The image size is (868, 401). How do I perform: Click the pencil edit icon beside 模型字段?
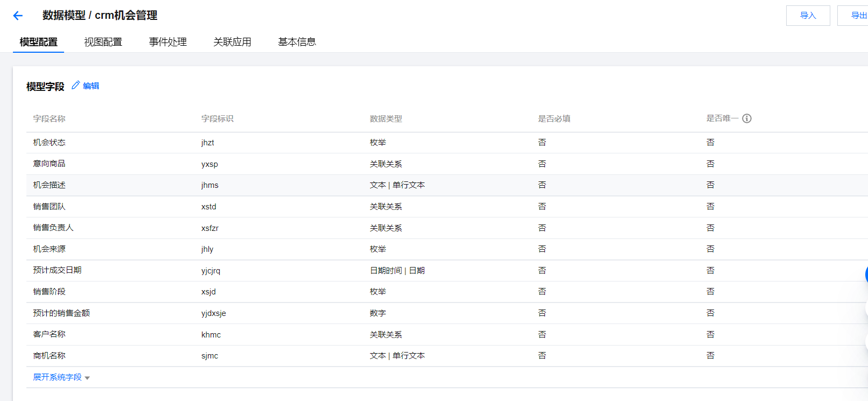(75, 85)
